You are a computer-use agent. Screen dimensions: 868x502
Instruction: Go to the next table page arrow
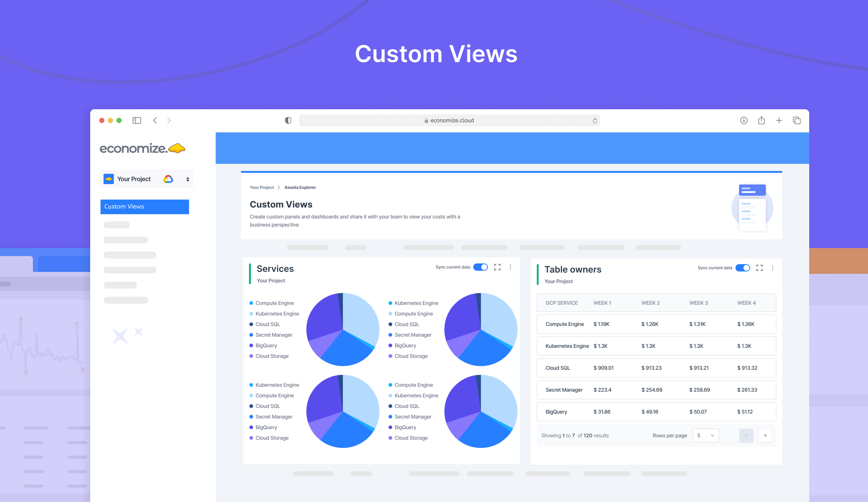click(x=765, y=436)
